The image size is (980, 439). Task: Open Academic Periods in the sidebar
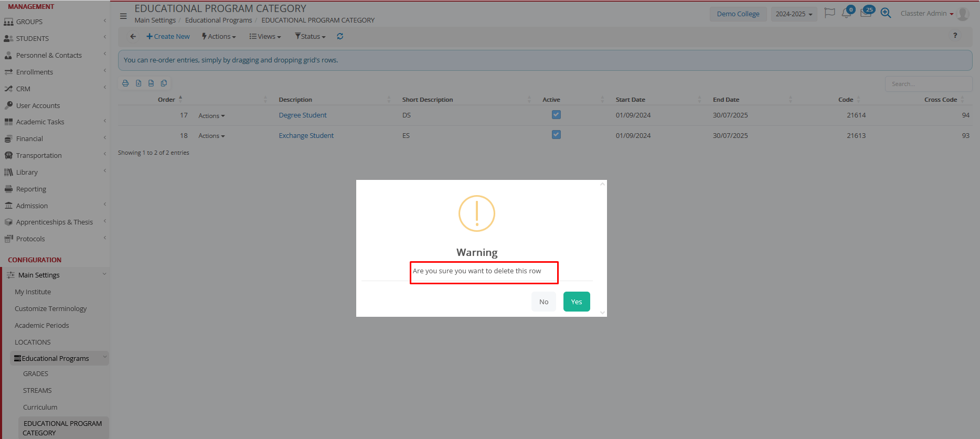(42, 325)
